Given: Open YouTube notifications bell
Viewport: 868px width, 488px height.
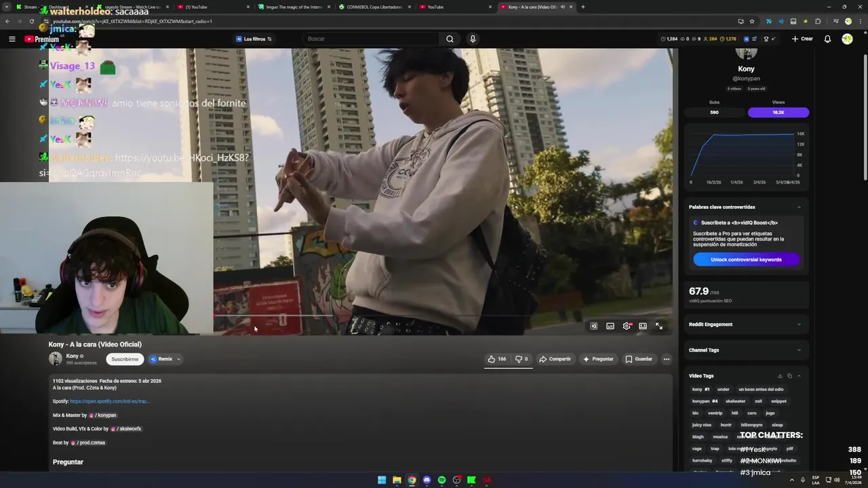Looking at the screenshot, I should [827, 39].
